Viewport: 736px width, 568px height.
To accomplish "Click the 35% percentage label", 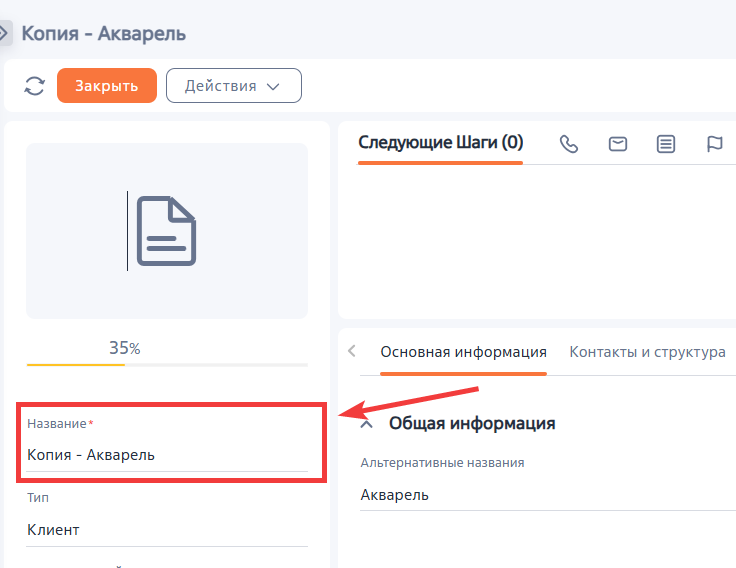I will pyautogui.click(x=124, y=348).
